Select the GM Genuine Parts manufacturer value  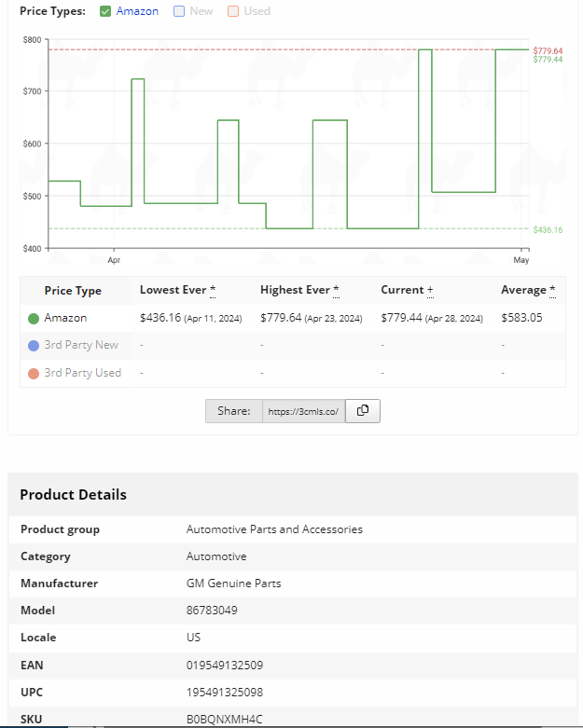(233, 584)
